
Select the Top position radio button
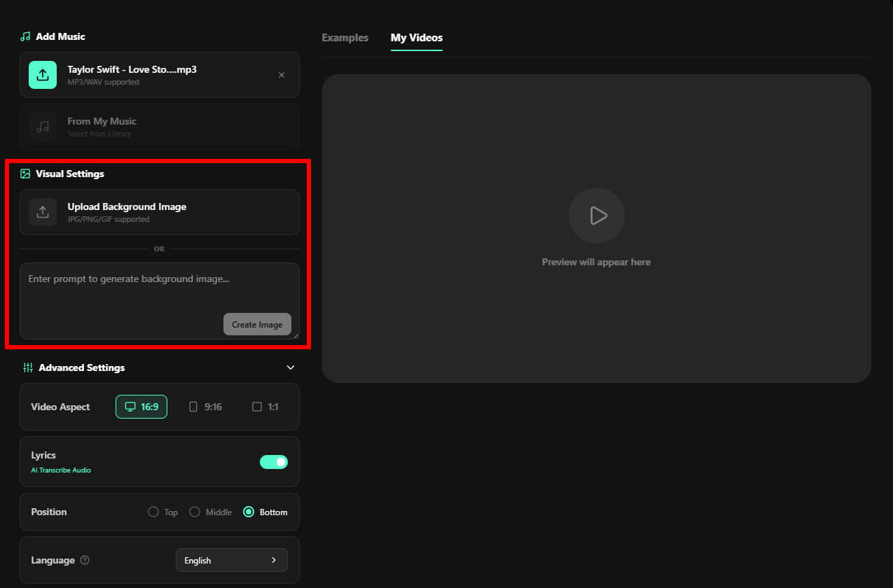pyautogui.click(x=153, y=512)
